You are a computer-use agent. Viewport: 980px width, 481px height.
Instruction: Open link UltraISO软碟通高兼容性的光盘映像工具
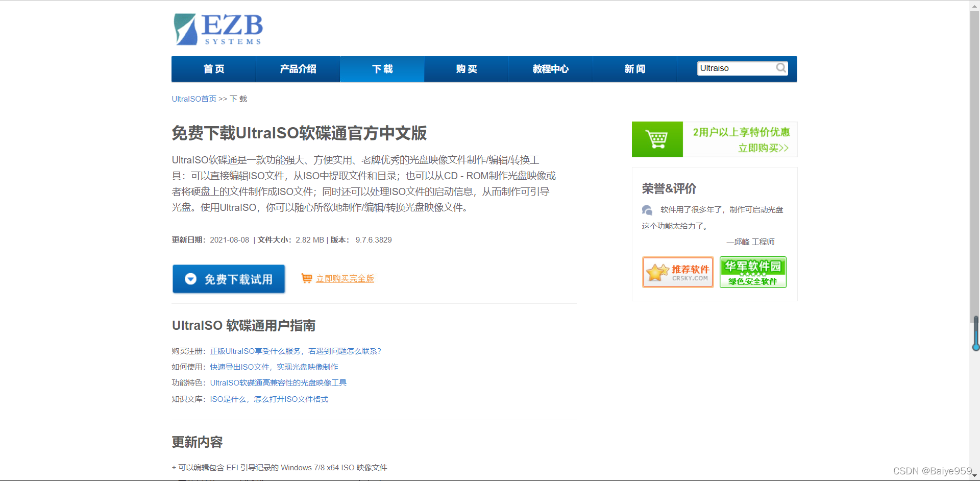[x=278, y=383]
